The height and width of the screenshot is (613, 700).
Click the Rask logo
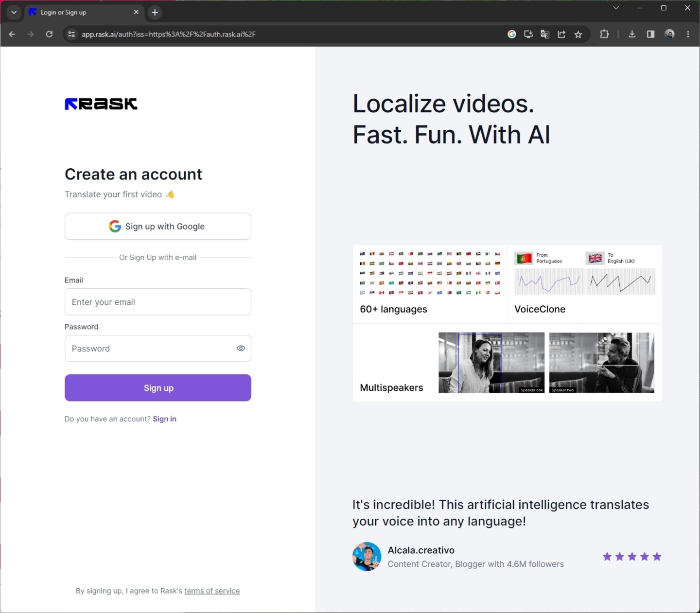point(101,104)
